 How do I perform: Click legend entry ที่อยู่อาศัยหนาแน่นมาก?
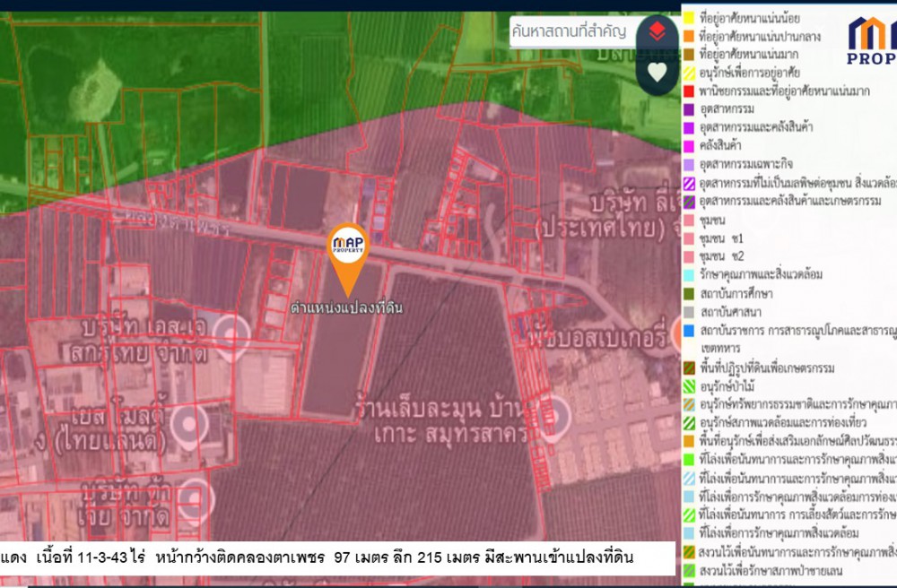tap(748, 55)
